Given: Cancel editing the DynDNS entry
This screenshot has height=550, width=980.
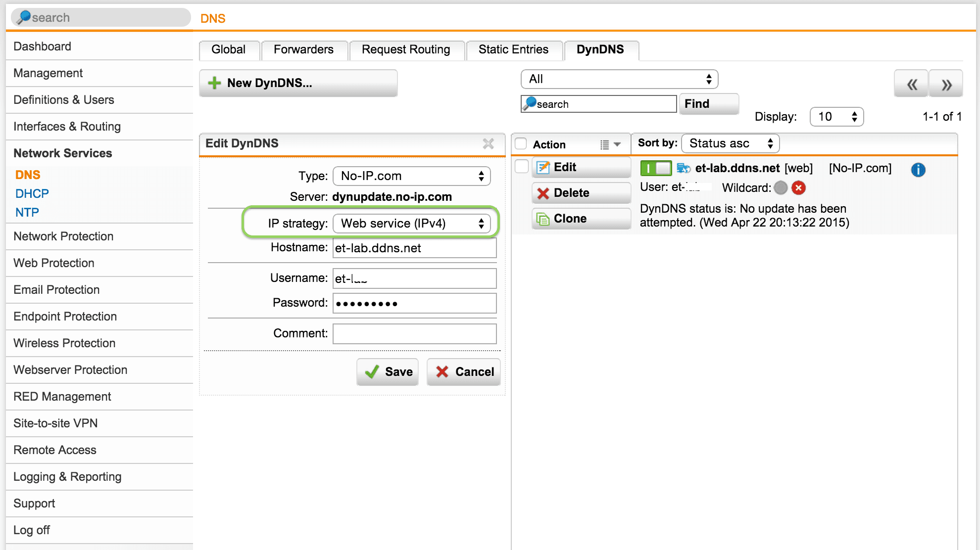Looking at the screenshot, I should pyautogui.click(x=464, y=372).
